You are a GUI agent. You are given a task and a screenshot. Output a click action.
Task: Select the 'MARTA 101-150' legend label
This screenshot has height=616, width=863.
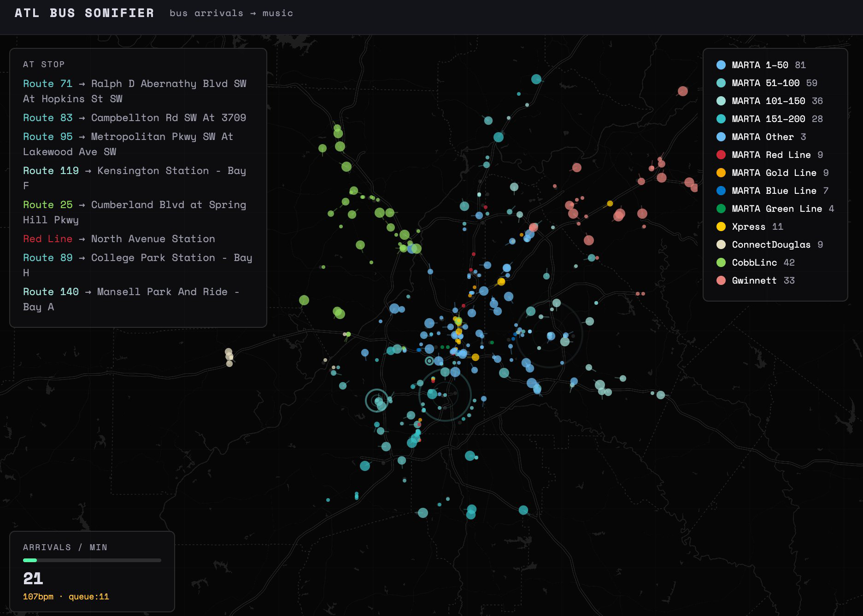click(x=768, y=101)
